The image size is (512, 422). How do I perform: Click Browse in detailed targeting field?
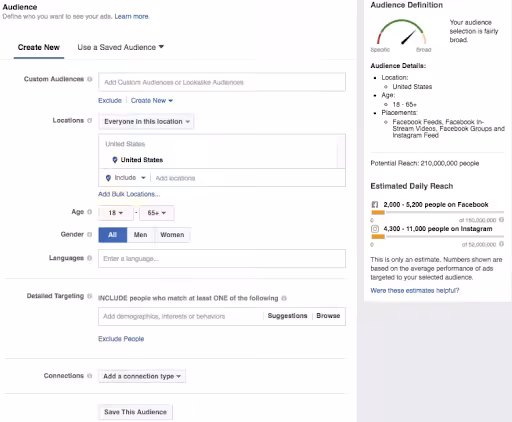[328, 316]
